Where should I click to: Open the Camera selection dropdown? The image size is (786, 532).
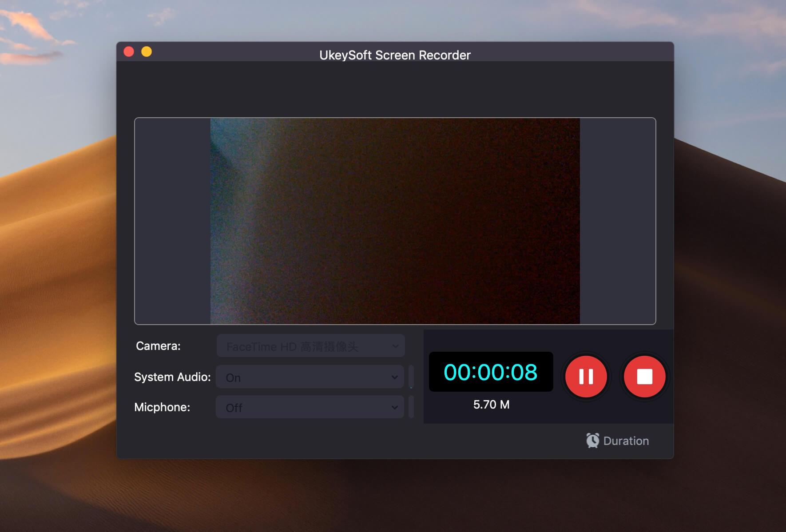[310, 346]
